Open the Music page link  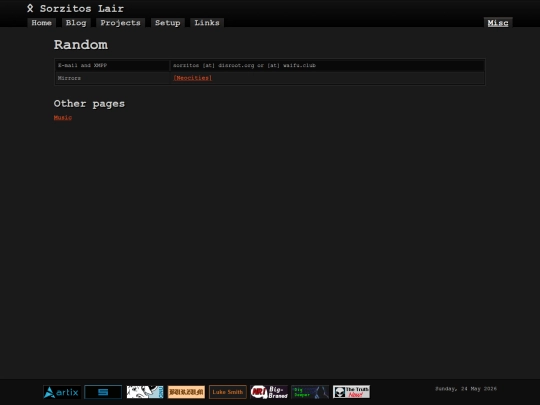pyautogui.click(x=63, y=117)
